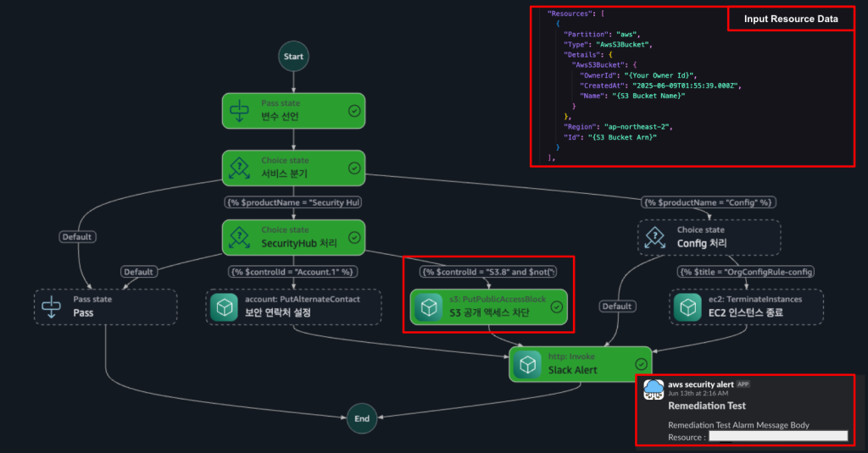Click the "Resources": [ JSON line

click(576, 14)
